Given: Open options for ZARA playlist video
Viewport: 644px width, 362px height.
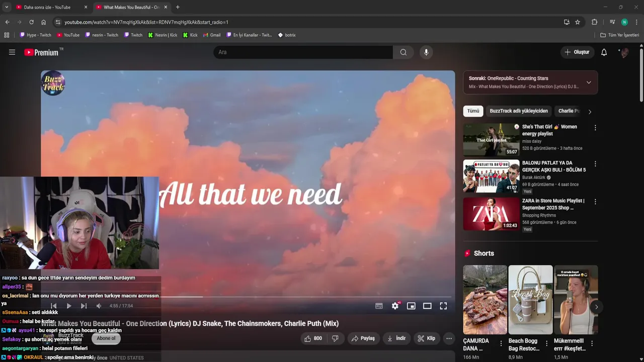Looking at the screenshot, I should (x=595, y=202).
